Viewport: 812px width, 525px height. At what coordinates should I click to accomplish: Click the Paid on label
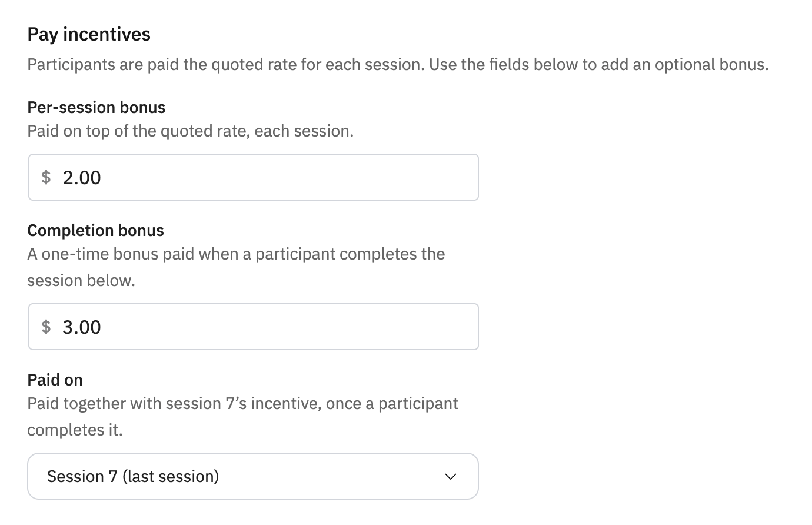coord(55,380)
